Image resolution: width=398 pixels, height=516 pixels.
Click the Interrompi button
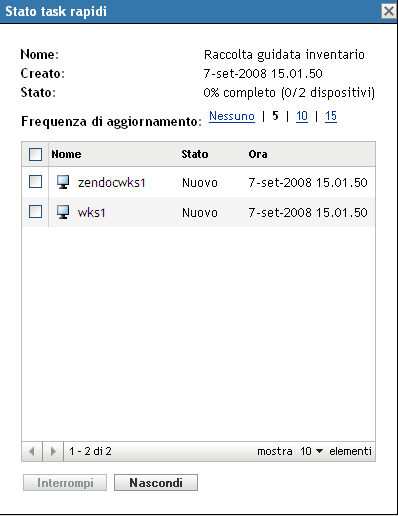[x=65, y=483]
